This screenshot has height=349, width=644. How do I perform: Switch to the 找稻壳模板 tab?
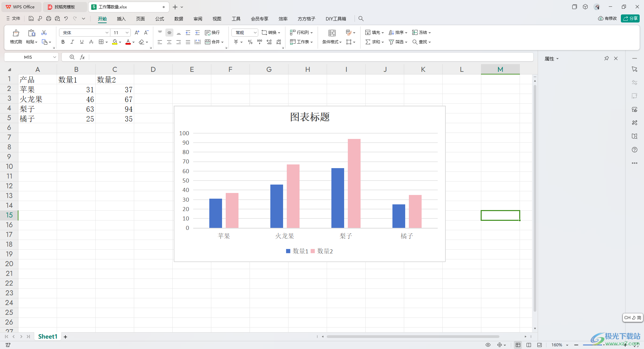(x=64, y=7)
